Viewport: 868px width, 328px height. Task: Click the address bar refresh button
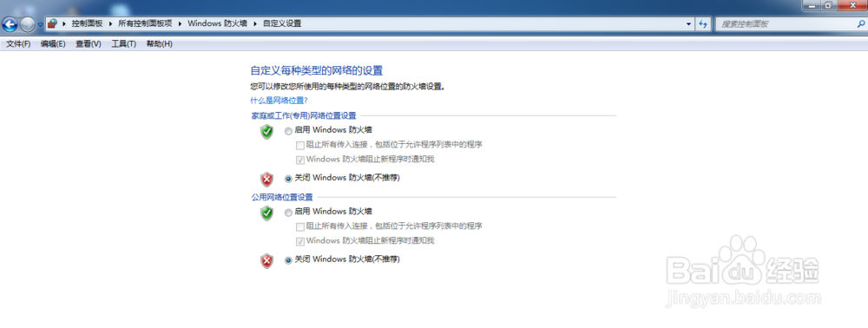(703, 23)
